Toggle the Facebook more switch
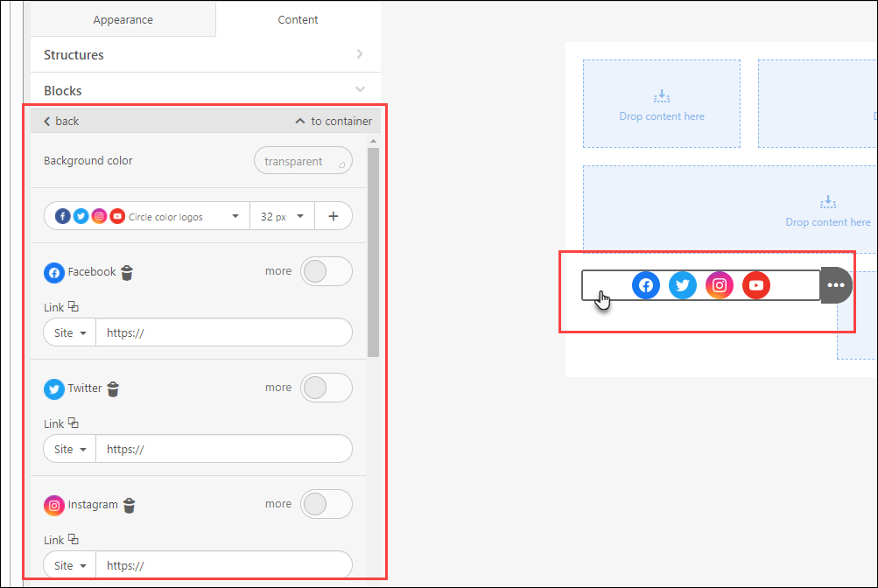Screen dimensions: 878x588 point(327,271)
